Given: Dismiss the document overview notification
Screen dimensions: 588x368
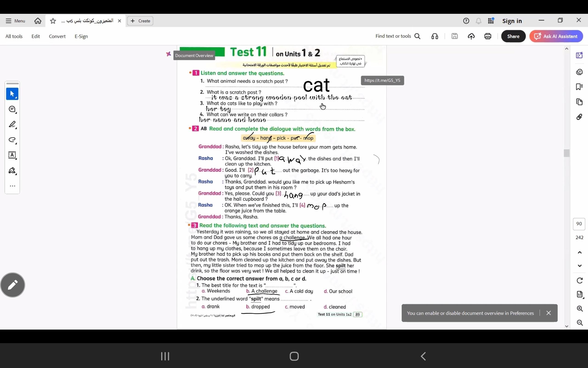Looking at the screenshot, I should coord(549,313).
